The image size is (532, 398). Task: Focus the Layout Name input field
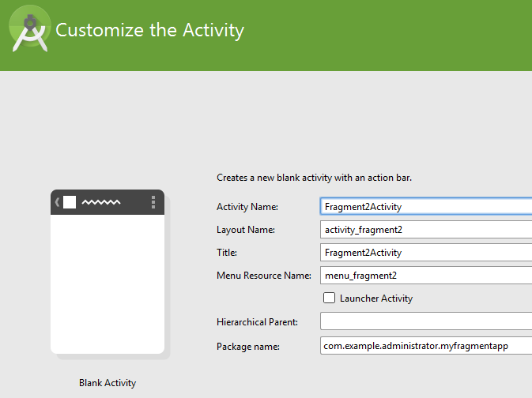pos(425,230)
